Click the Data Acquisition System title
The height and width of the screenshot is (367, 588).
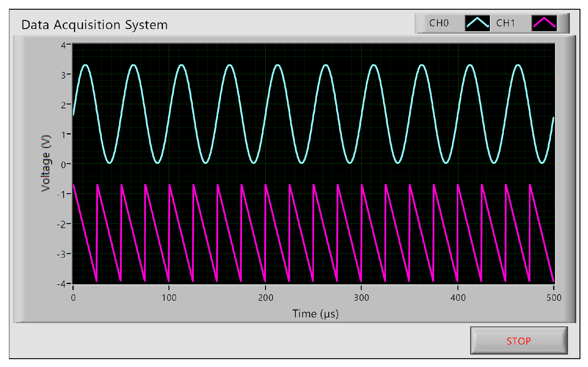pyautogui.click(x=95, y=25)
